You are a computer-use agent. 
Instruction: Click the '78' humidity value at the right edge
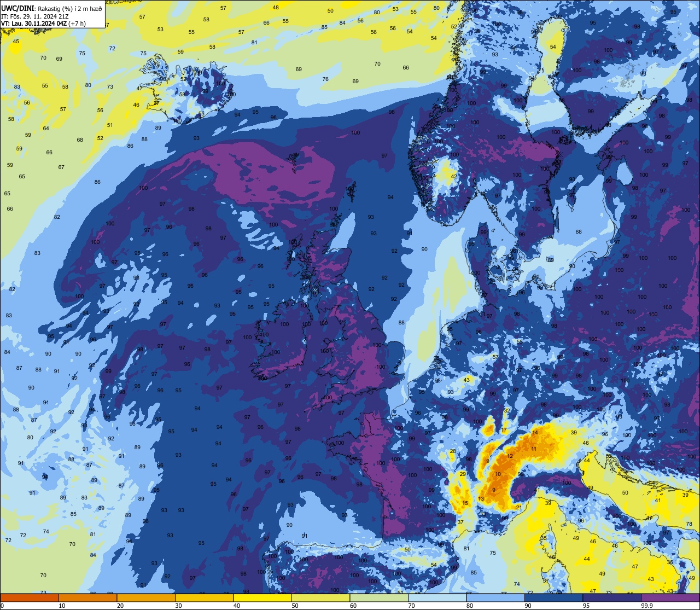tap(689, 524)
